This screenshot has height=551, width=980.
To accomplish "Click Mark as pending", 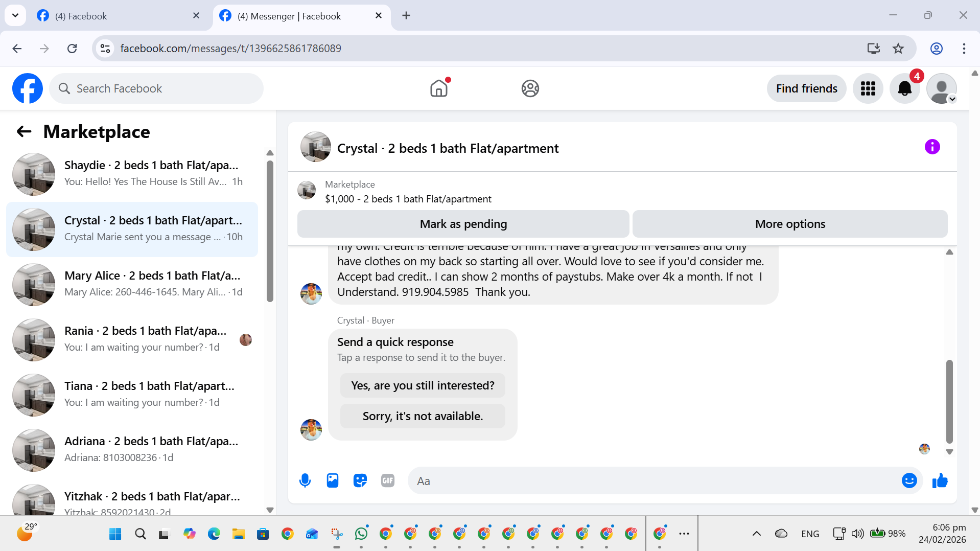I will tap(463, 224).
